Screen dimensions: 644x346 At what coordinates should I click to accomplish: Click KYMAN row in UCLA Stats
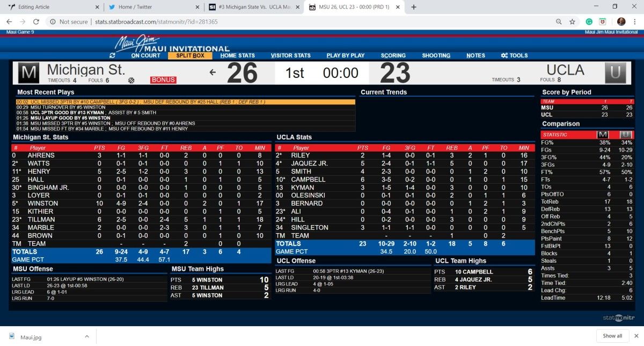click(405, 188)
